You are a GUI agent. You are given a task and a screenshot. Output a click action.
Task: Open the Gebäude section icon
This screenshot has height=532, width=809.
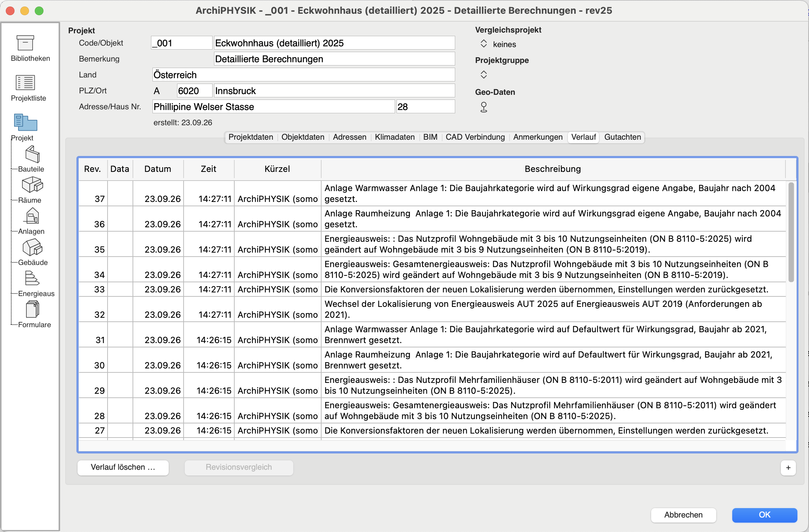pyautogui.click(x=32, y=248)
